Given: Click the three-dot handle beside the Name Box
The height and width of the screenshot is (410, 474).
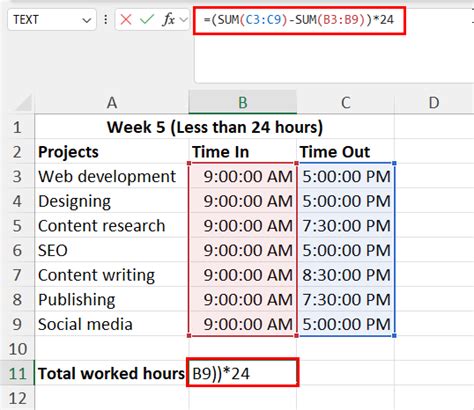Looking at the screenshot, I should pyautogui.click(x=106, y=20).
